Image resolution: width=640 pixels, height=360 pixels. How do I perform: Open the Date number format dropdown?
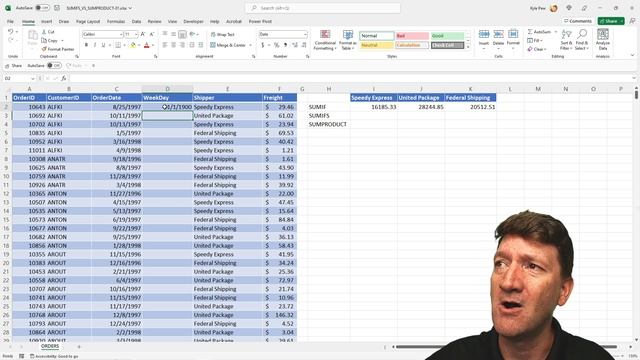click(x=305, y=34)
